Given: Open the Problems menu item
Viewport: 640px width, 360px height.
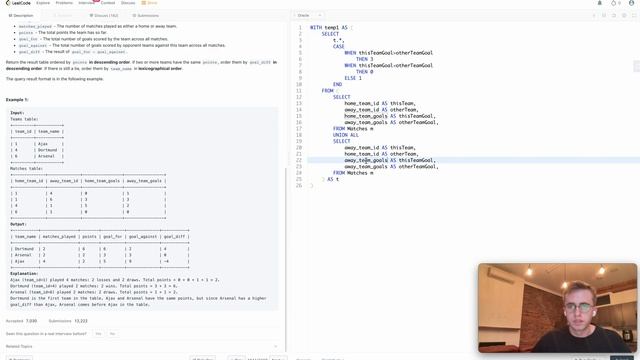Looking at the screenshot, I should point(64,3).
